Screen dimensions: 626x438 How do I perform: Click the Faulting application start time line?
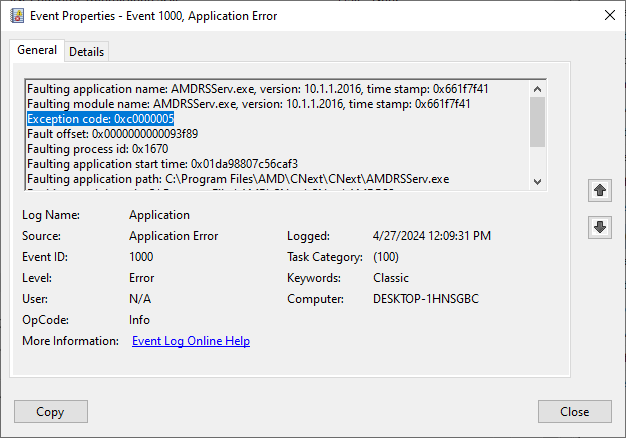pyautogui.click(x=162, y=164)
